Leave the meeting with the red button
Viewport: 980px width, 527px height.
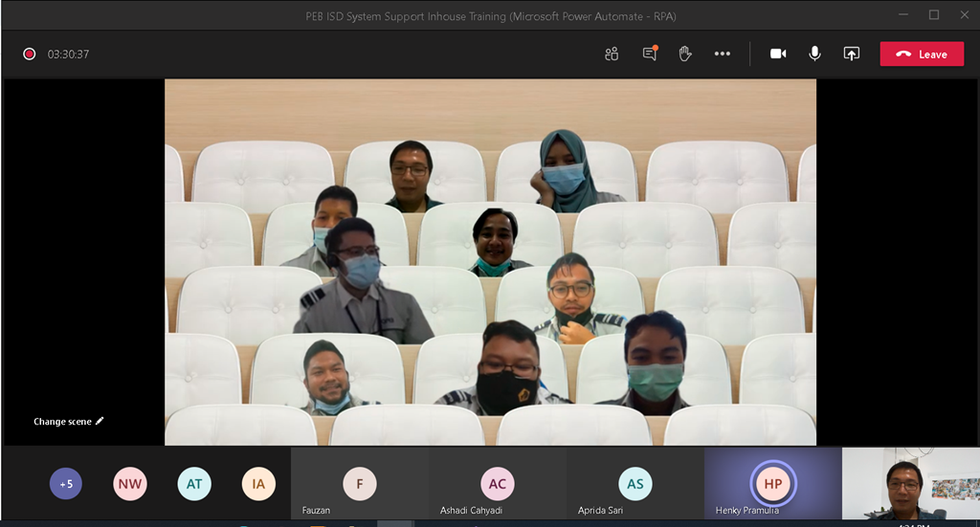(922, 55)
